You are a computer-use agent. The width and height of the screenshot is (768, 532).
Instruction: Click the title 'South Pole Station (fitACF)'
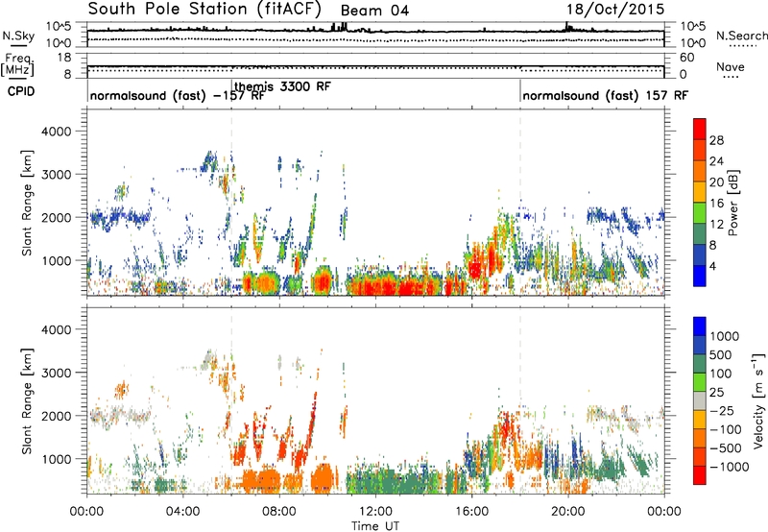[x=204, y=10]
